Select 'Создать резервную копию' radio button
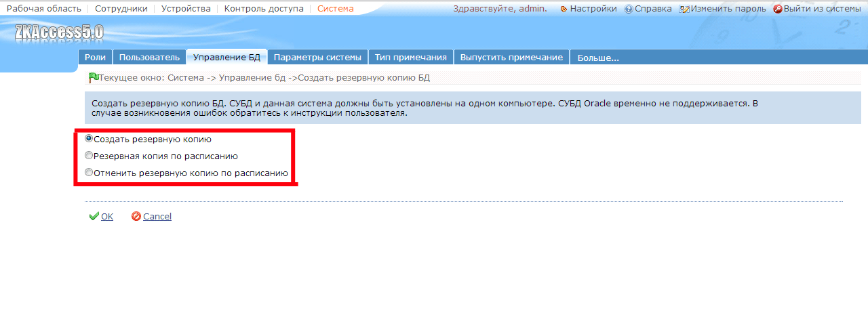Viewport: 868px width, 317px height. point(89,138)
